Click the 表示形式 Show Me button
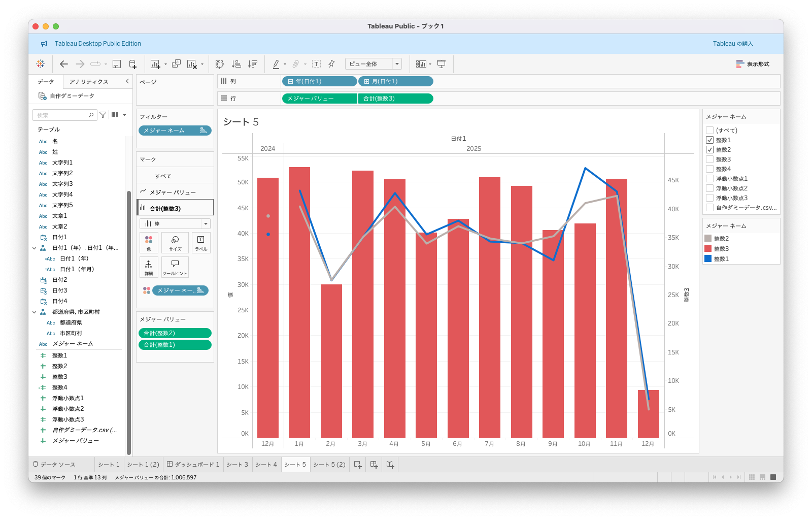The width and height of the screenshot is (812, 520). tap(753, 64)
